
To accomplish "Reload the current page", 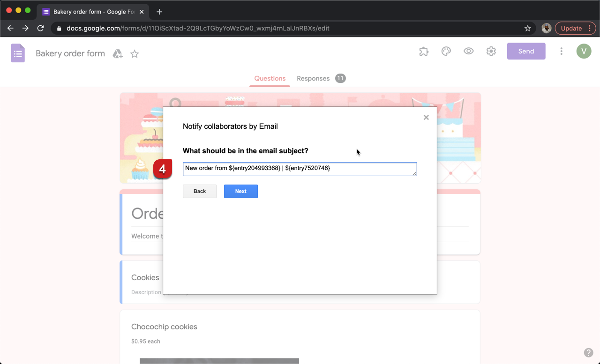I will point(40,28).
